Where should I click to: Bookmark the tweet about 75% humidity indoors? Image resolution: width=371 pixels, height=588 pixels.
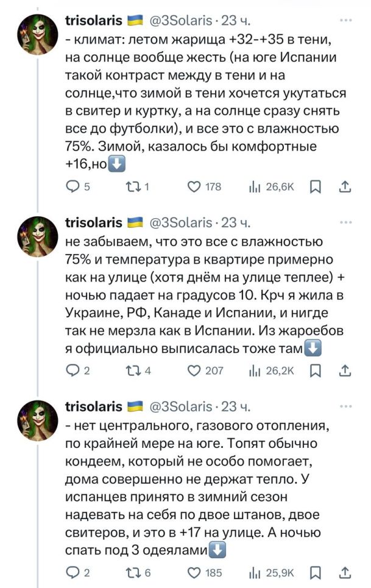(316, 370)
